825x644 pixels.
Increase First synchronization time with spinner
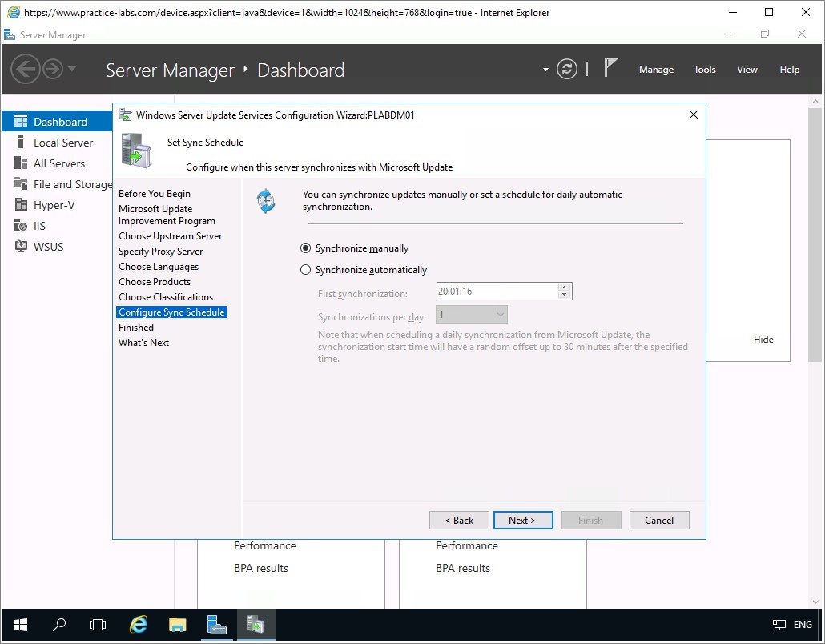(x=565, y=288)
